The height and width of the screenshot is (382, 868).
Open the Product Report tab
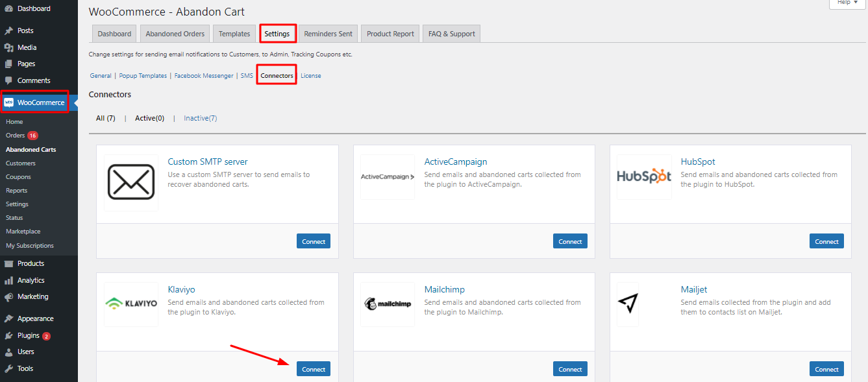pos(390,34)
